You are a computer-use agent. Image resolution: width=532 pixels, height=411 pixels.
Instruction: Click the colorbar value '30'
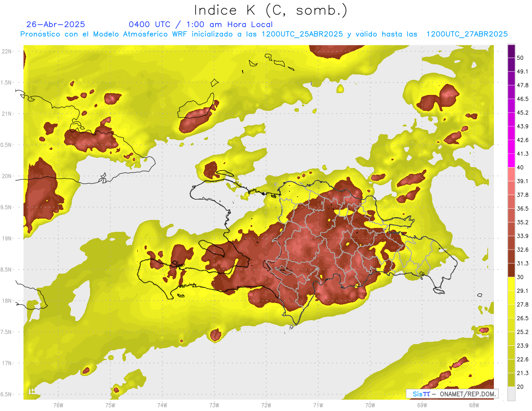(x=521, y=277)
